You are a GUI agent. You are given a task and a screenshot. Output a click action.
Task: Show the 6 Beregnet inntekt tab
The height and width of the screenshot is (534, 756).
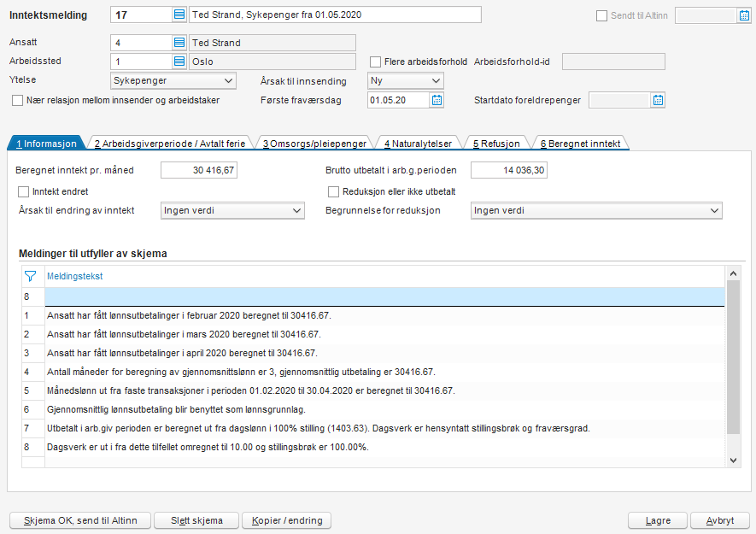[580, 144]
